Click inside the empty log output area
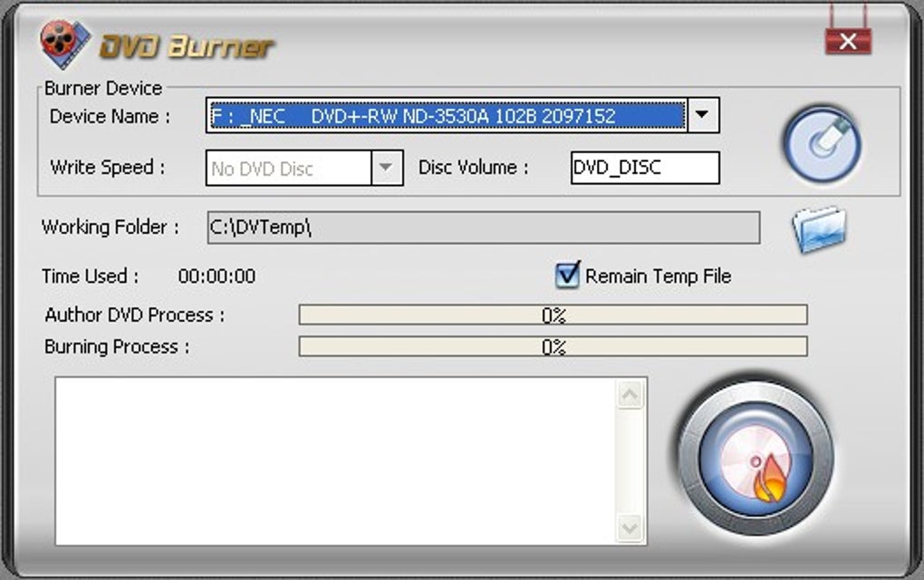 [x=336, y=461]
